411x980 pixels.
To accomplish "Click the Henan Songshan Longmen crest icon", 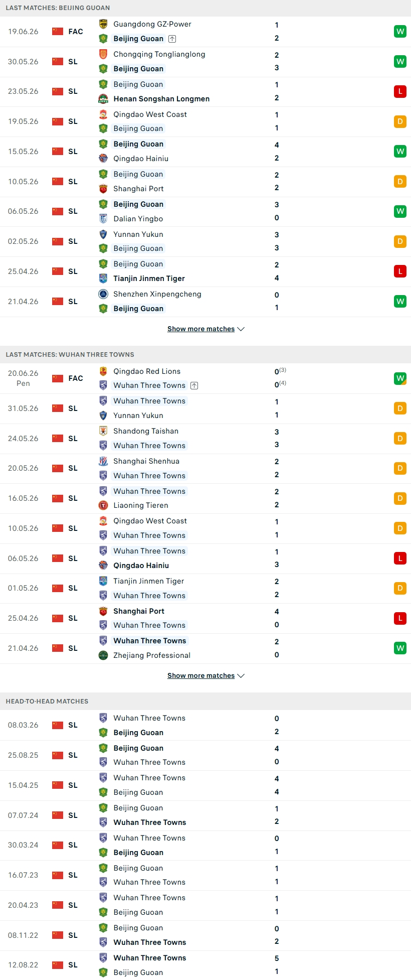I will tap(103, 99).
